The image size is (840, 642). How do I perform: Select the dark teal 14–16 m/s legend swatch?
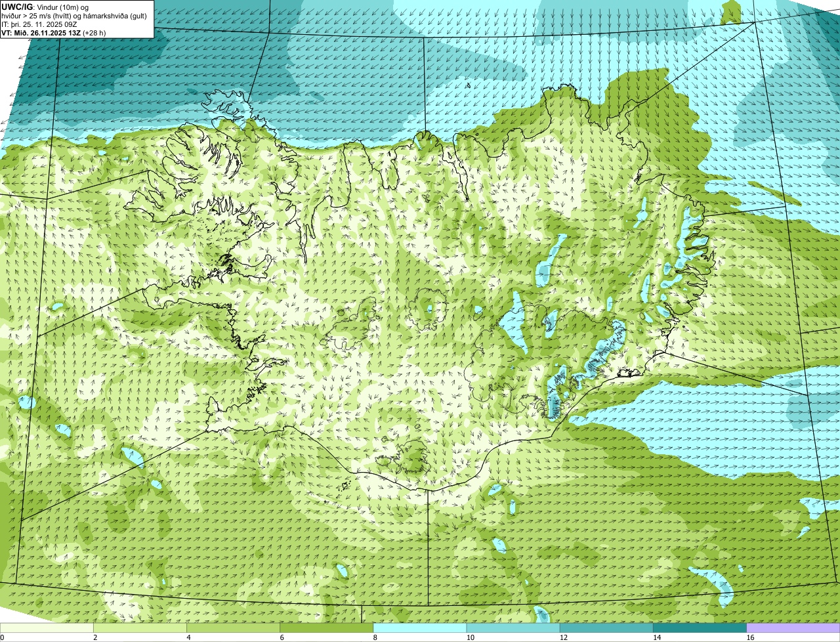coord(700,628)
